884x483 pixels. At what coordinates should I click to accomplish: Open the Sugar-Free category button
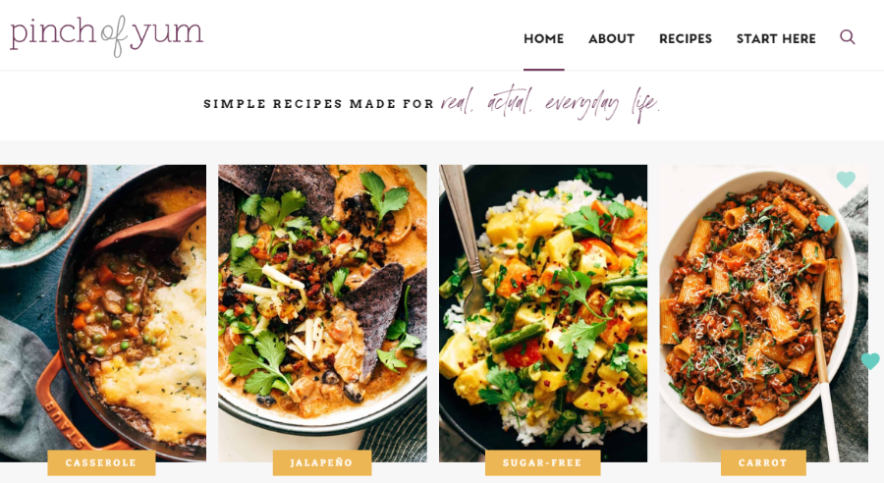pos(542,463)
